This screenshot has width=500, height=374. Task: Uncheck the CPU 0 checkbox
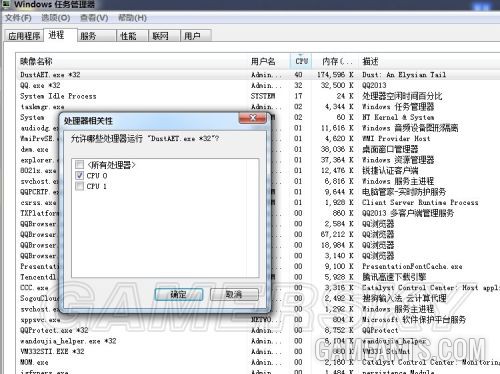point(79,175)
